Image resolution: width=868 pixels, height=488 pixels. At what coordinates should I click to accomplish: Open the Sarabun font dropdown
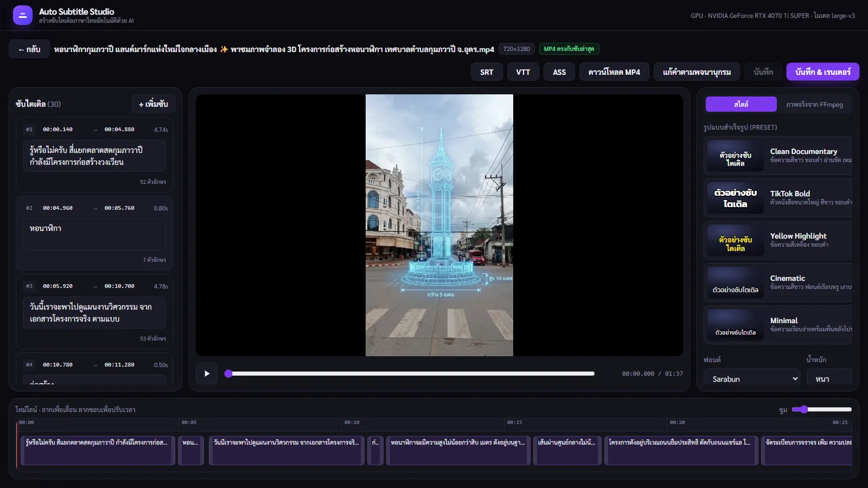[752, 378]
